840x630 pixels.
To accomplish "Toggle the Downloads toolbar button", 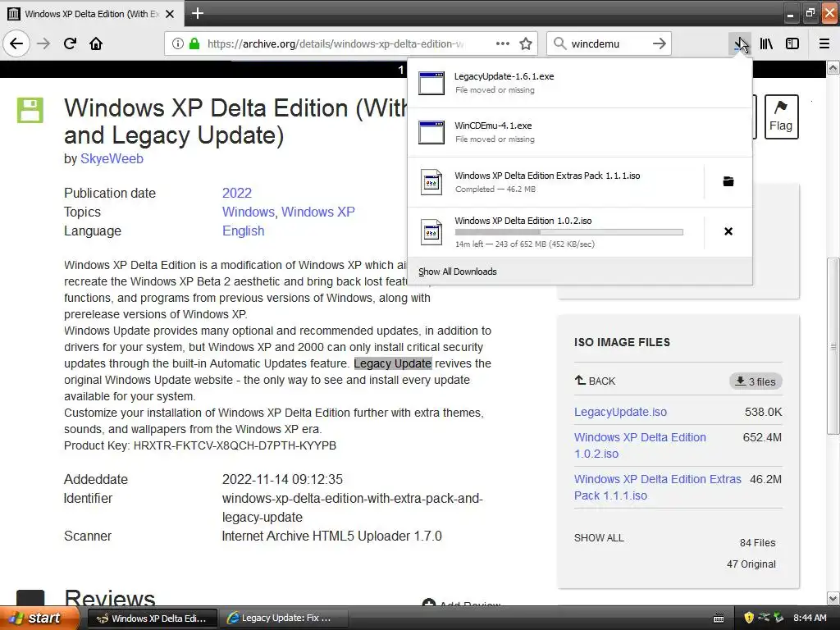I will [741, 43].
